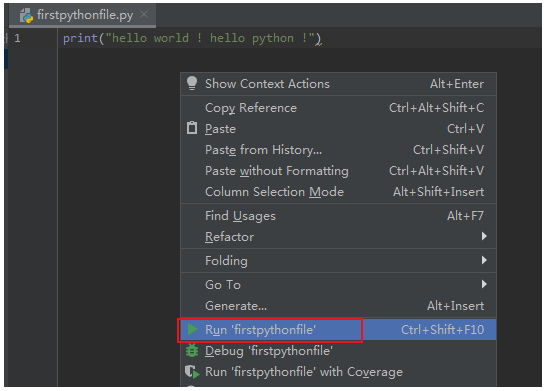Close the firstpythonfile.py tab
This screenshot has height=391, width=545.
click(x=144, y=14)
